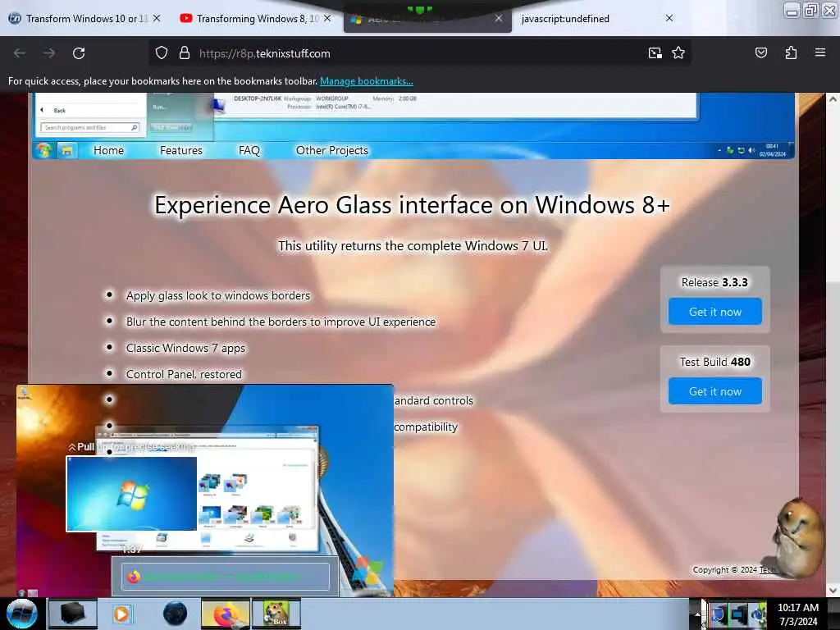Open the dark globe taskbar icon
The width and height of the screenshot is (840, 630).
[x=176, y=614]
